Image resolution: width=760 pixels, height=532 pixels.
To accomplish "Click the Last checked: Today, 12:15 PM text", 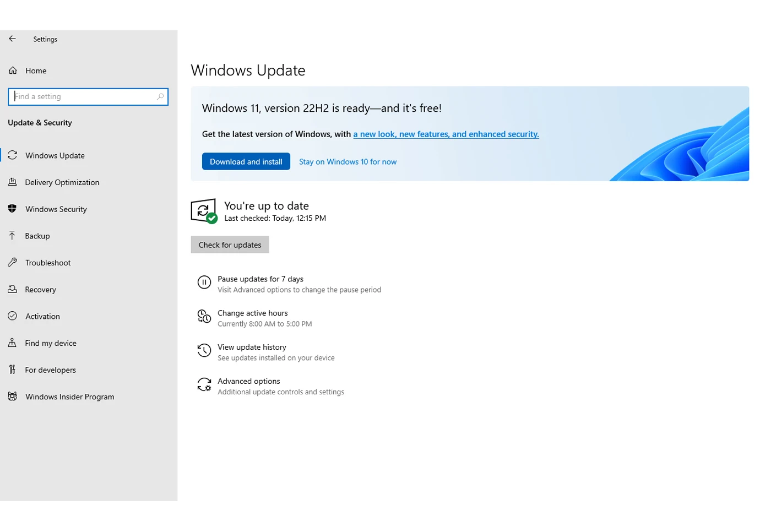I will tap(275, 218).
